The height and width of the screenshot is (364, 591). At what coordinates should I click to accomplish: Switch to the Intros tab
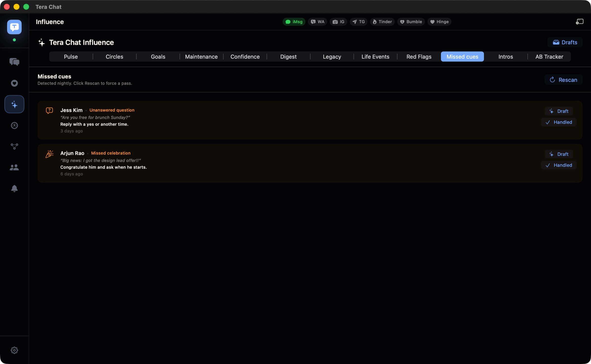[x=506, y=57]
